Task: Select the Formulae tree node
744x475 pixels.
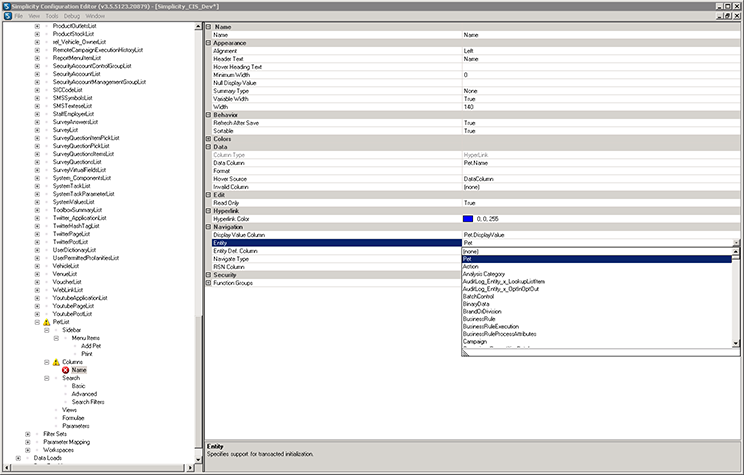Action: (73, 418)
